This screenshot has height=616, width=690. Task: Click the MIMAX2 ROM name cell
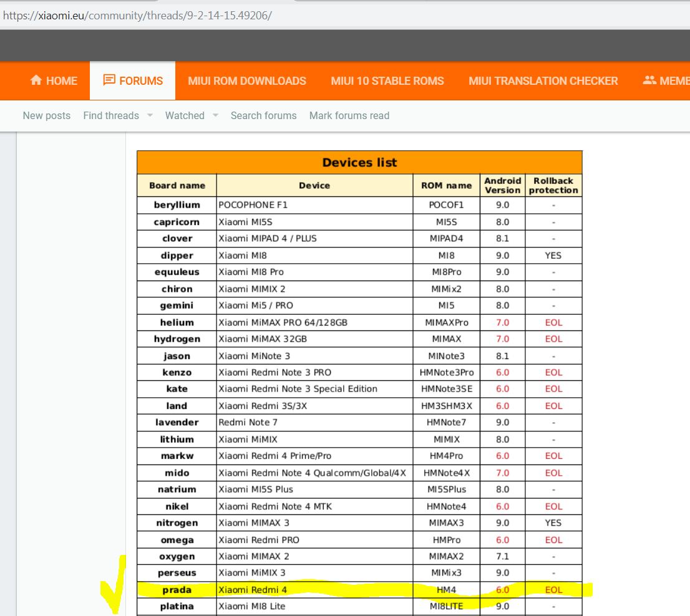[447, 556]
